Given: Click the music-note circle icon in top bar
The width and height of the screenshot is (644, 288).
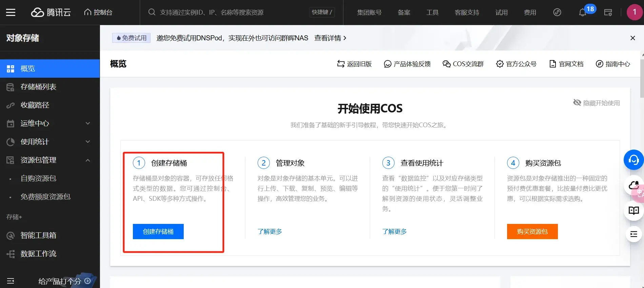Looking at the screenshot, I should 557,13.
